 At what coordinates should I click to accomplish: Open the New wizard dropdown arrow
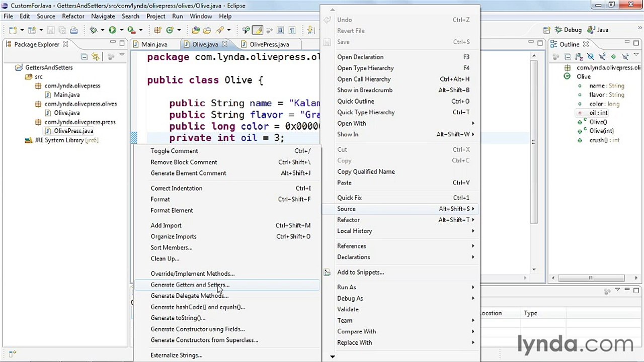point(22,30)
